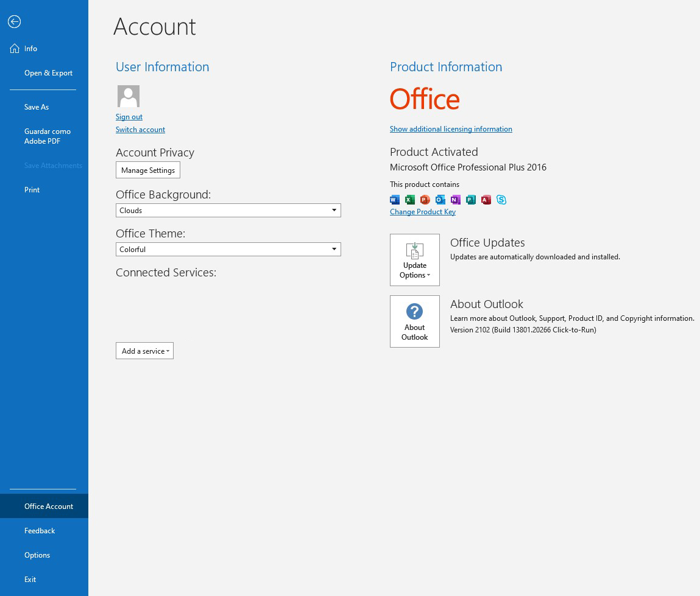The image size is (700, 596).
Task: Click the OneNote product icon
Action: pos(455,200)
